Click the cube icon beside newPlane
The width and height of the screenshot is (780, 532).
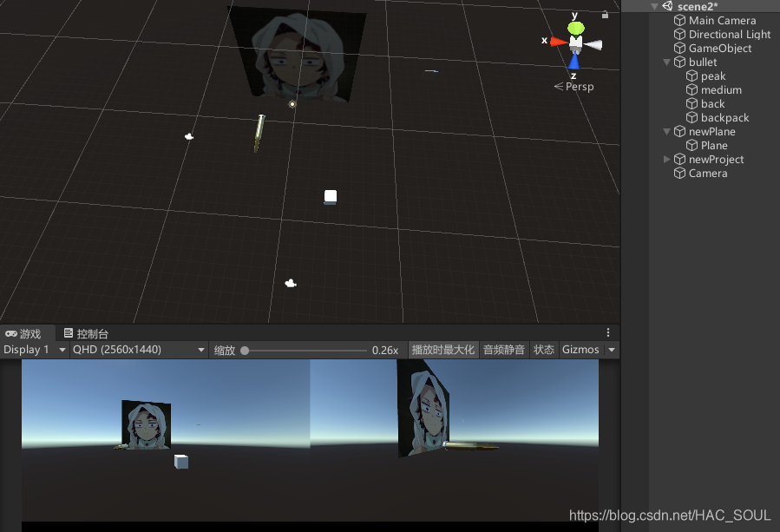[x=679, y=132]
